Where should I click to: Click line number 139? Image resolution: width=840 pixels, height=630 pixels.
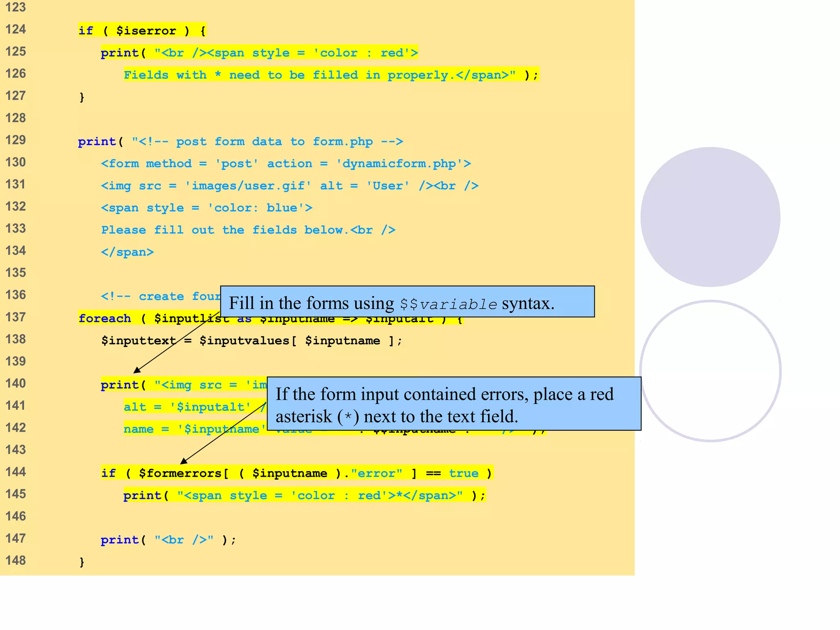[x=16, y=362]
